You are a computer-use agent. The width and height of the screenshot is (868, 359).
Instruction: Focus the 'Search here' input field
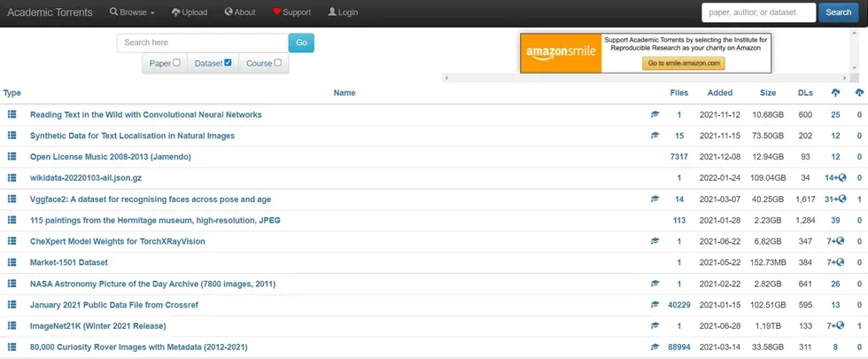tap(203, 43)
